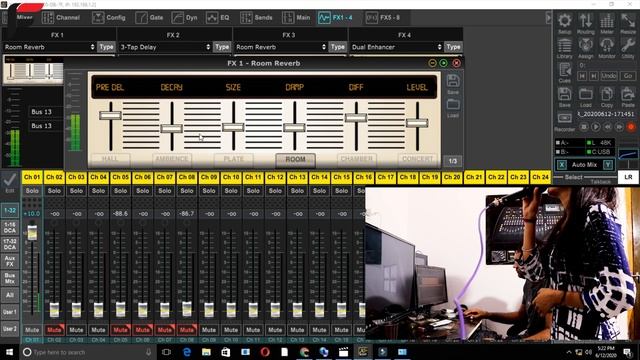Open the Recorder icon

tap(565, 122)
